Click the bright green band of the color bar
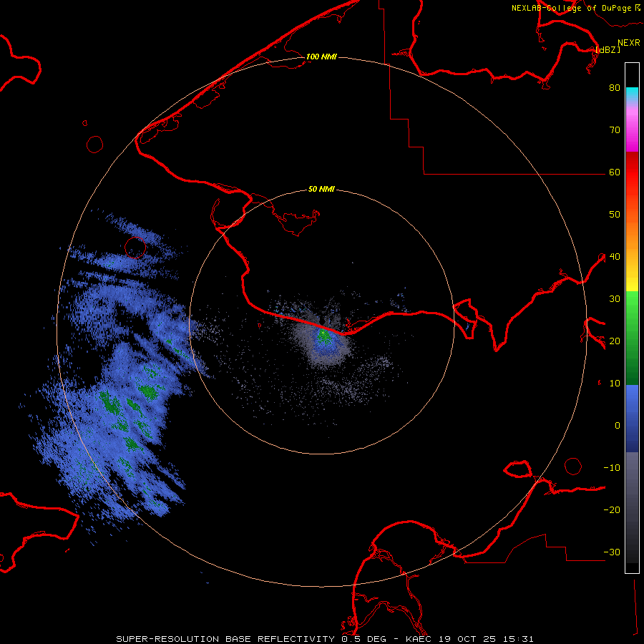This screenshot has height=644, width=644. (632, 308)
